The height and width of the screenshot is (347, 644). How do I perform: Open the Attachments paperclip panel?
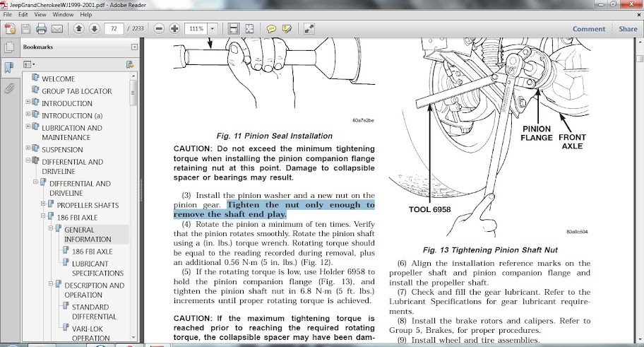[9, 88]
